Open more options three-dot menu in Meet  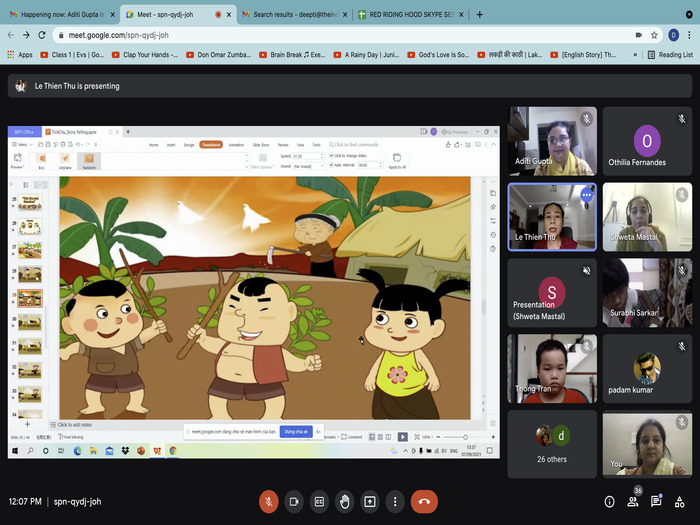click(395, 502)
